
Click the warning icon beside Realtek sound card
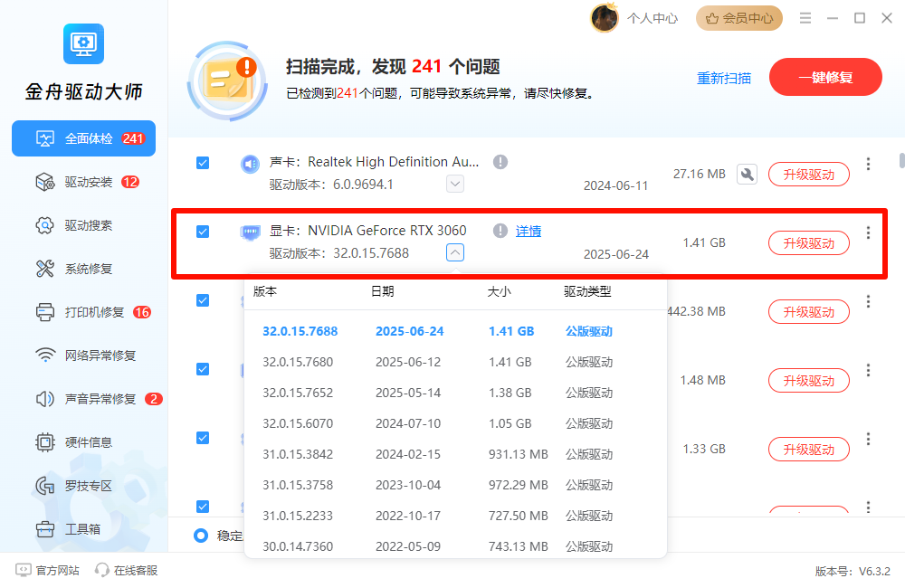500,162
